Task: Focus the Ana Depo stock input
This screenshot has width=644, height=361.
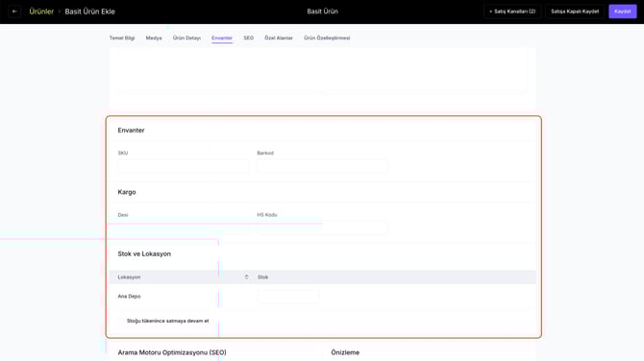Action: [288, 296]
